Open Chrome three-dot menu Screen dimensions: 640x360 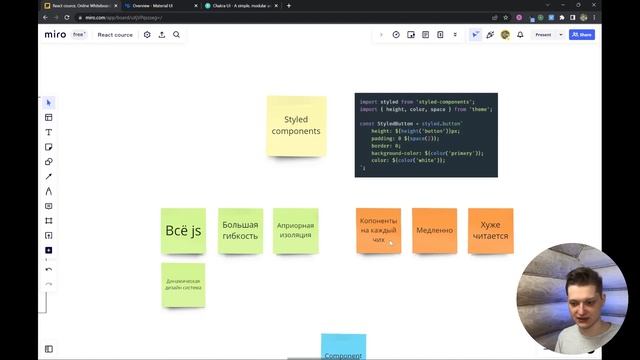click(594, 18)
